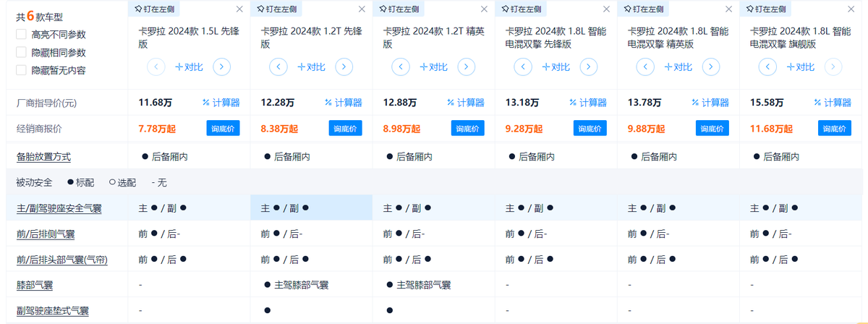868x324 pixels.
Task: Add 1.5L 先锋版 to comparison
Action: coord(189,67)
